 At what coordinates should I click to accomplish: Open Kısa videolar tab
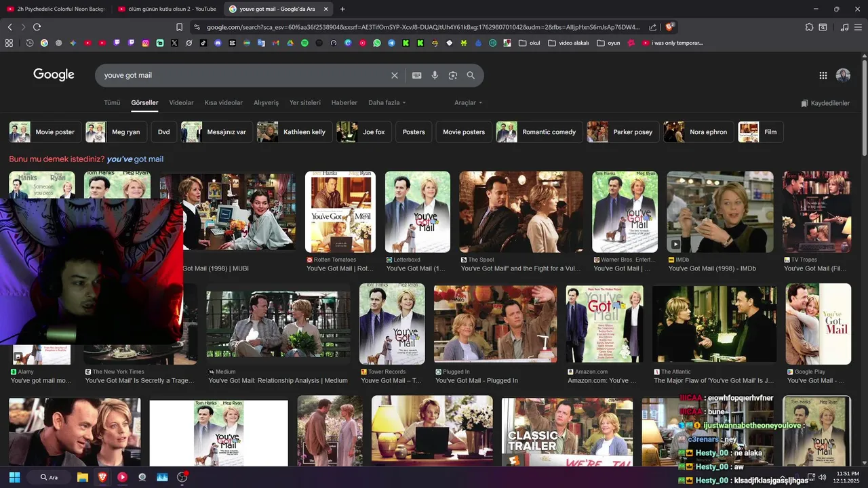tap(224, 103)
